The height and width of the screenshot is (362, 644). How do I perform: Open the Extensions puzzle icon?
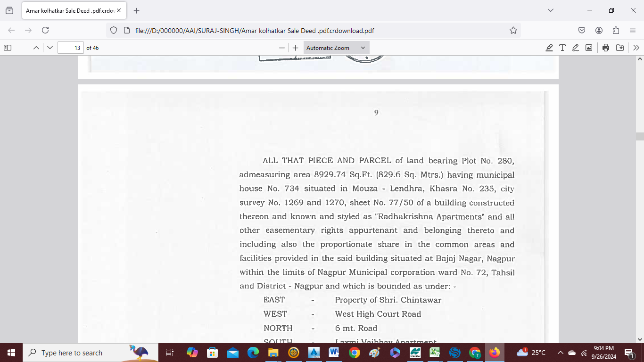tap(616, 30)
